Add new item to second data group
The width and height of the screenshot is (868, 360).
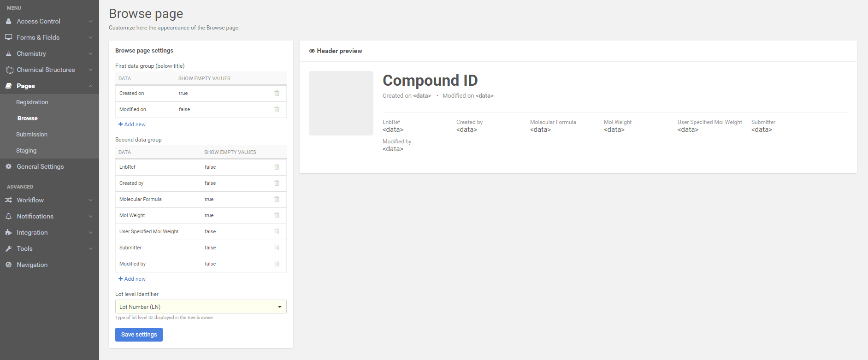[x=132, y=279]
